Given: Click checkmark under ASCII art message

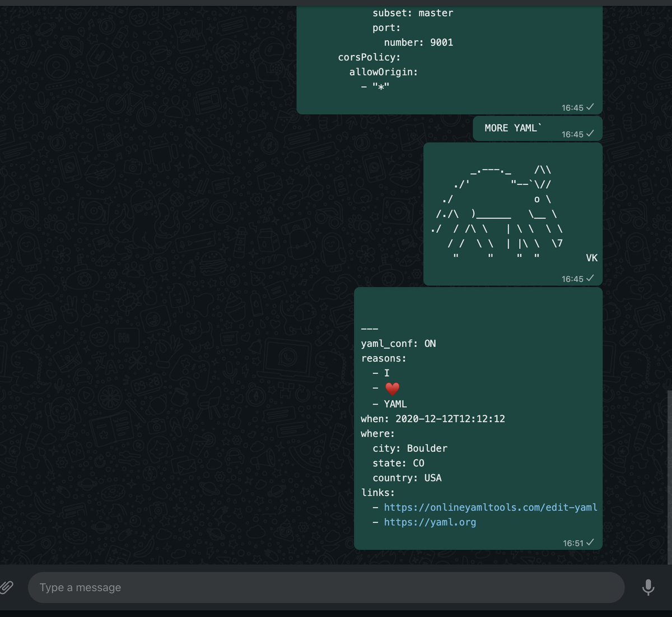Looking at the screenshot, I should pyautogui.click(x=590, y=279).
